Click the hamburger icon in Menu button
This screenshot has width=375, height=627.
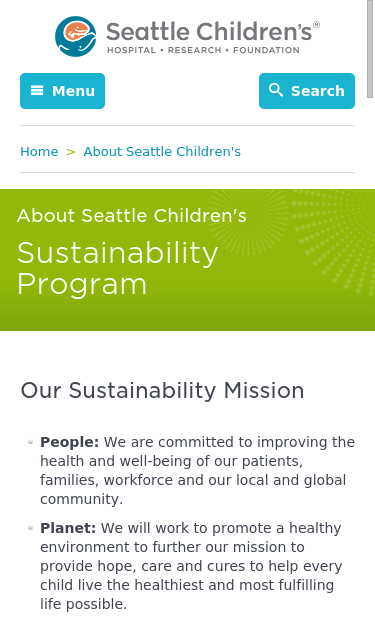(x=37, y=90)
